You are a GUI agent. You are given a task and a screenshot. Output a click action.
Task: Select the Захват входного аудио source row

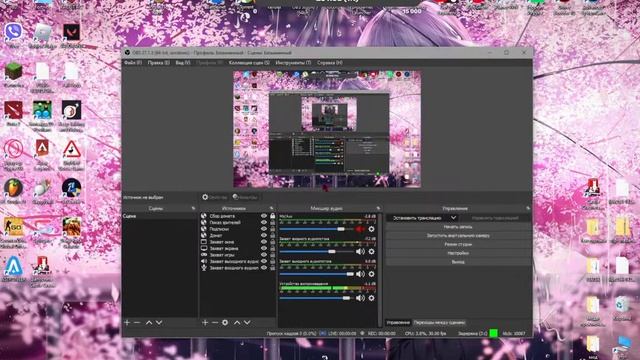tap(234, 268)
